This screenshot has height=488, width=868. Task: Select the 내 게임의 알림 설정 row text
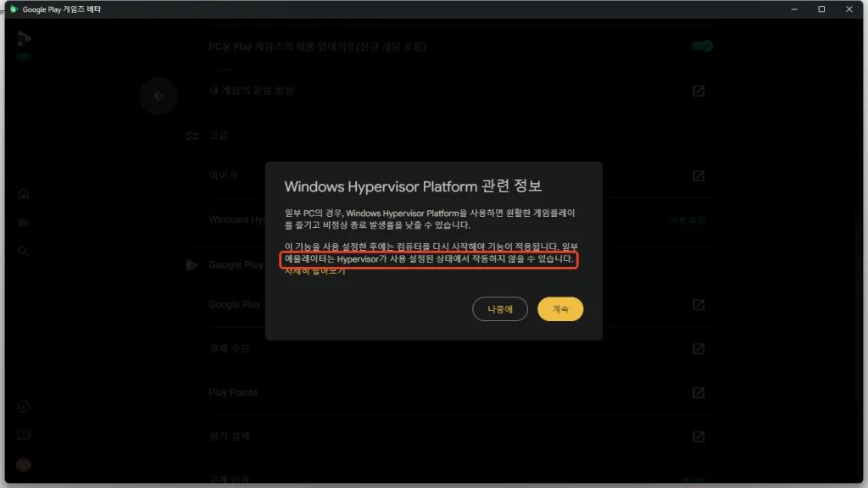tap(251, 91)
